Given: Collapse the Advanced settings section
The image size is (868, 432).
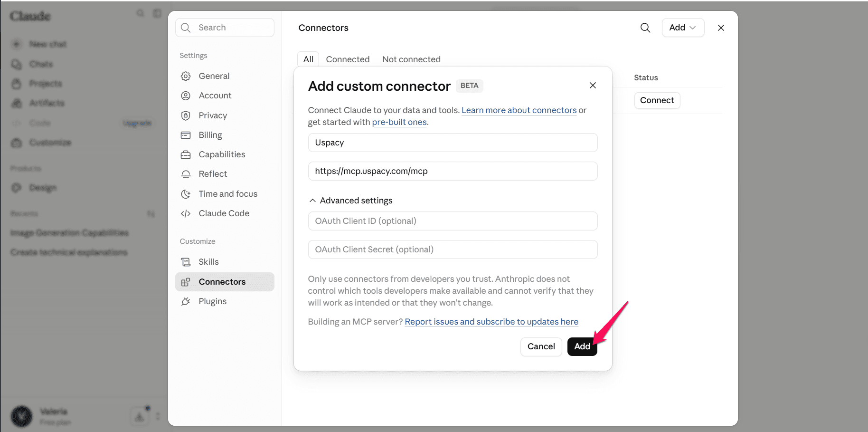Looking at the screenshot, I should tap(351, 201).
